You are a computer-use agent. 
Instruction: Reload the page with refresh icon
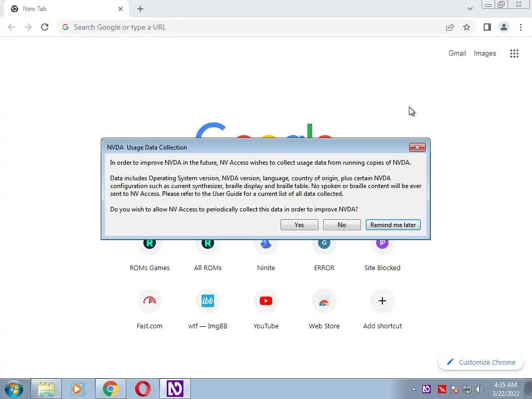click(x=45, y=27)
